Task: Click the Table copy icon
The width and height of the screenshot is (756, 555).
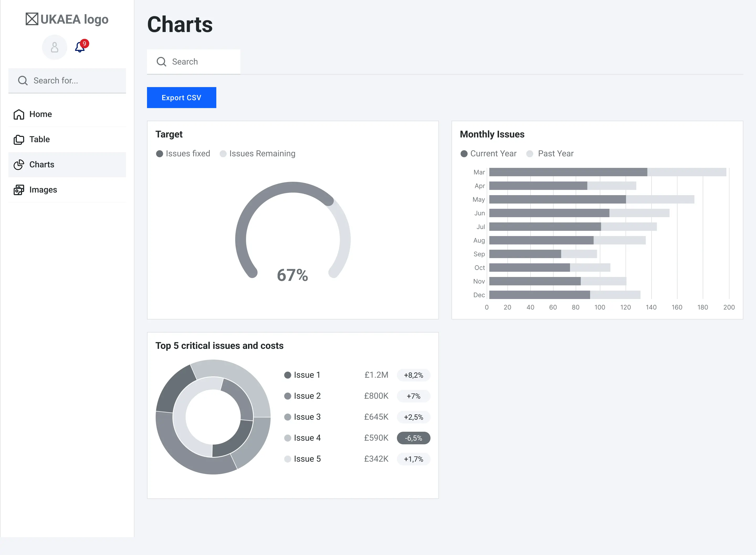Action: 19,140
